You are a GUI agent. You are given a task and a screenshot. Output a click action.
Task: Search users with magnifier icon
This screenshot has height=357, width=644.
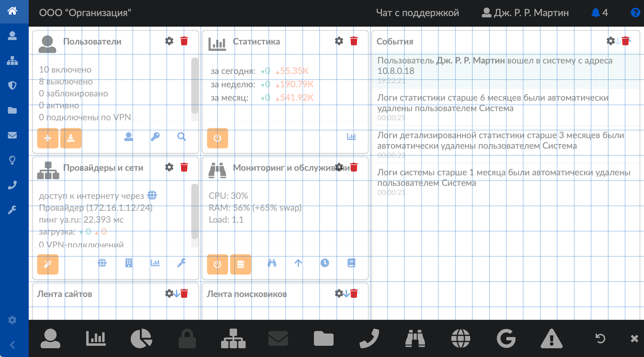(181, 137)
